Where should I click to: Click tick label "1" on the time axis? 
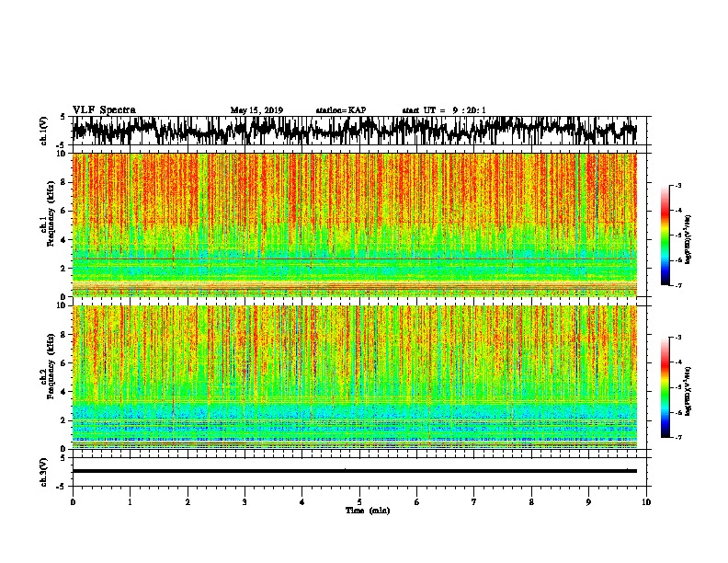click(x=130, y=502)
